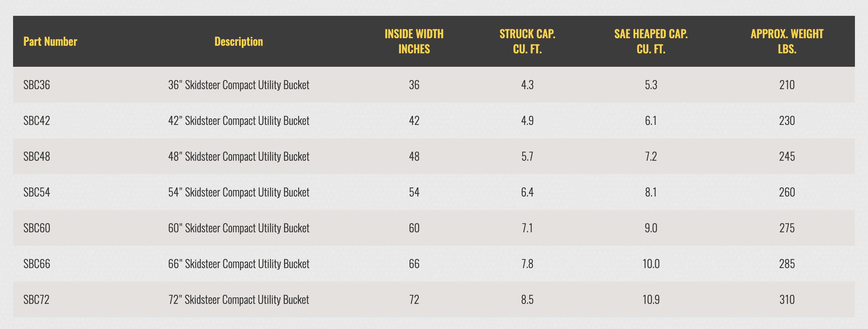Select the SBC36 part number cell

point(37,85)
